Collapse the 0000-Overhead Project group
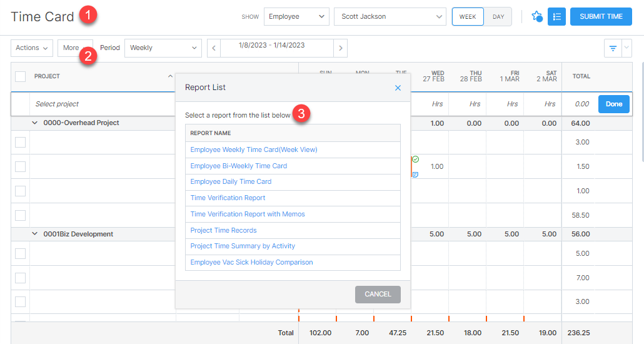 [x=34, y=123]
